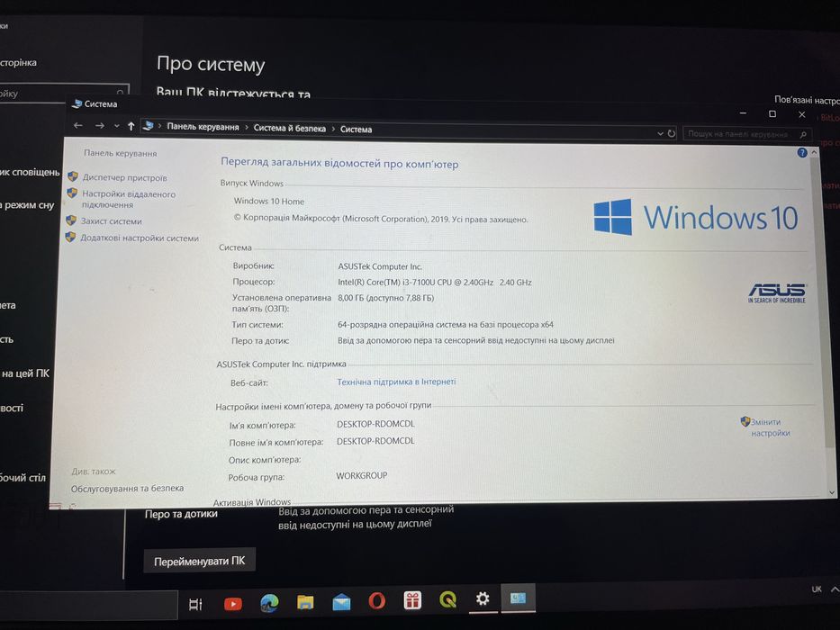This screenshot has width=840, height=630.
Task: Click shield icon beside 'Додаткові настройки системи'
Action: [x=71, y=237]
